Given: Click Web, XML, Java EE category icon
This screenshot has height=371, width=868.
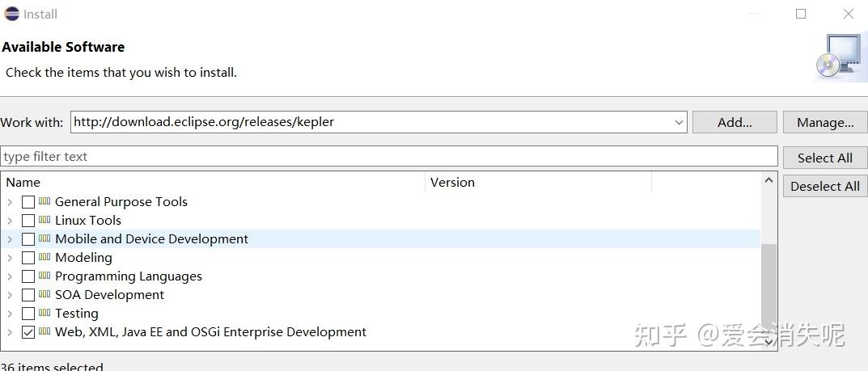Looking at the screenshot, I should click(44, 331).
